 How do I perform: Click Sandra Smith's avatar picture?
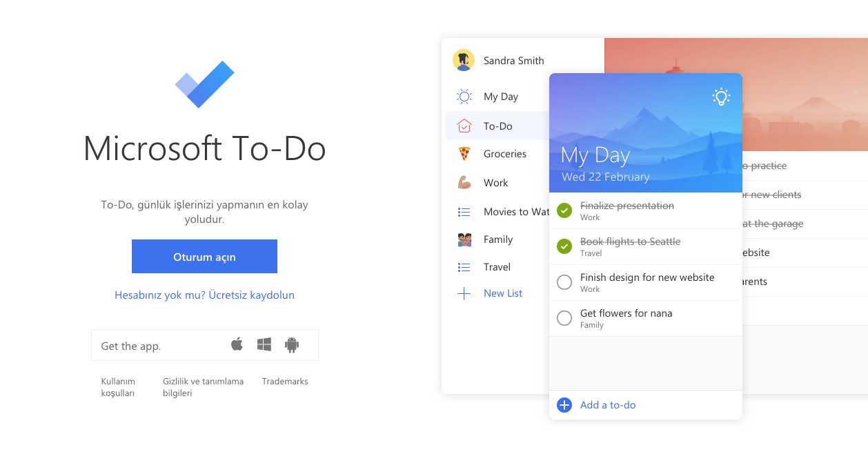click(x=464, y=60)
